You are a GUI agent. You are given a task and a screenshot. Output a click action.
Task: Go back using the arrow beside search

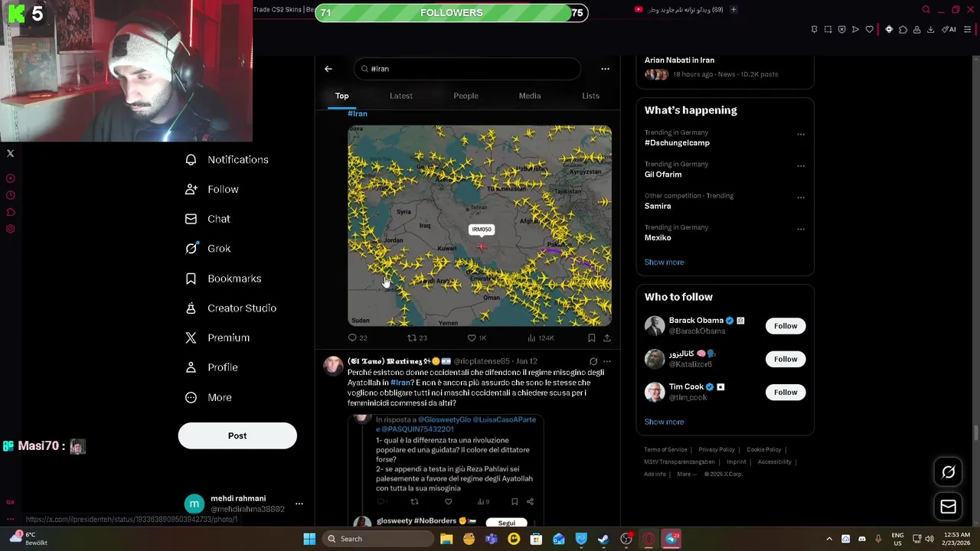coord(328,69)
